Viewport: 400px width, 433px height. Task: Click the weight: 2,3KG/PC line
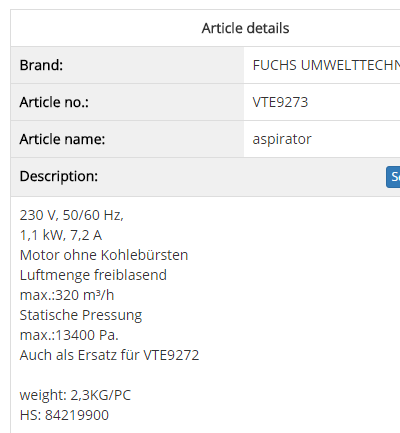[x=75, y=395]
